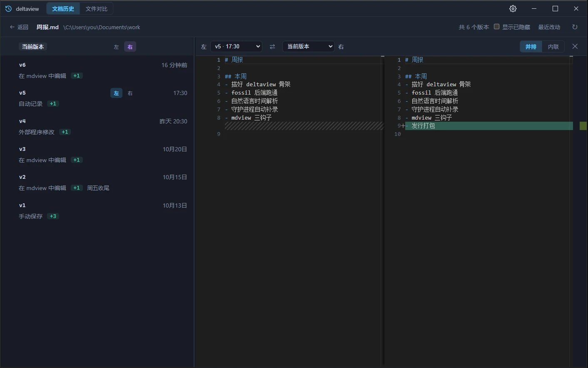588x368 pixels.
Task: Click the +1 badge on v5 自动记录
Action: [x=53, y=104]
